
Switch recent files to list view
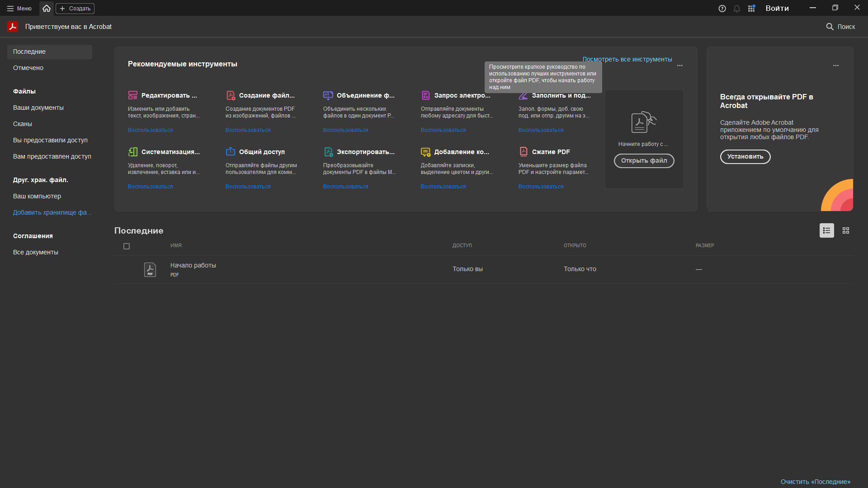826,230
